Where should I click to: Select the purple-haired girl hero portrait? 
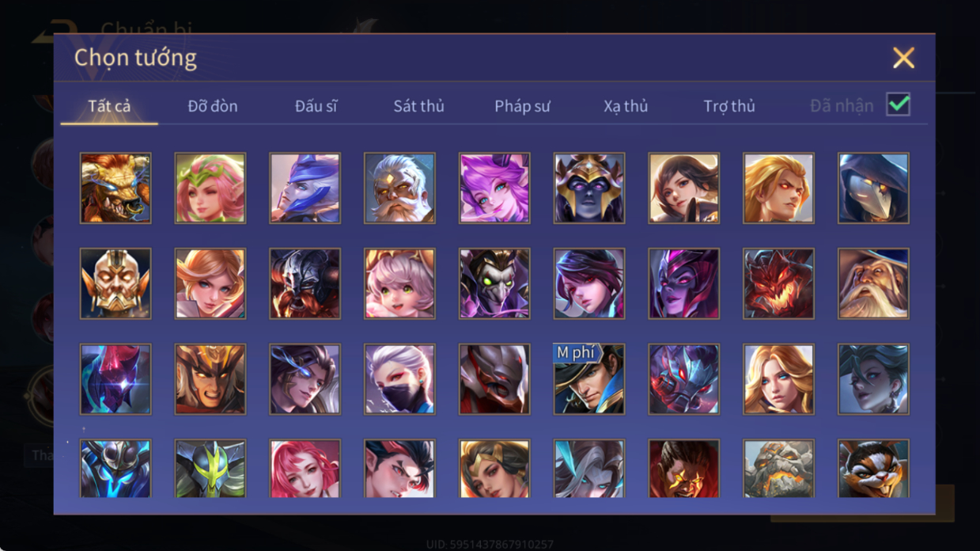click(494, 188)
